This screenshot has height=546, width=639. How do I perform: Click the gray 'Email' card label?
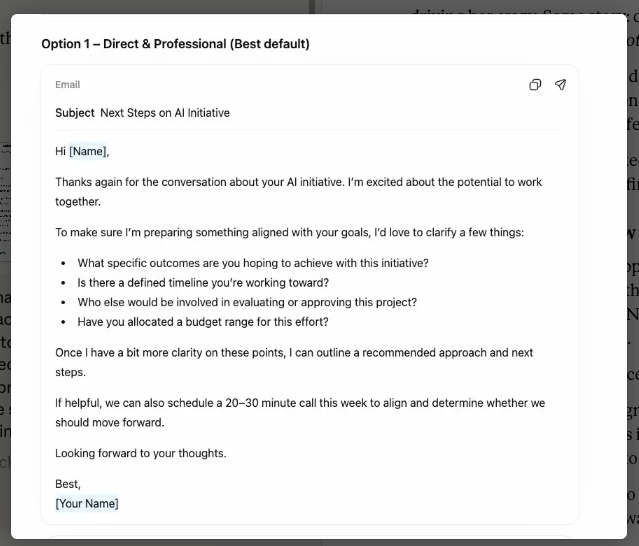[x=67, y=85]
